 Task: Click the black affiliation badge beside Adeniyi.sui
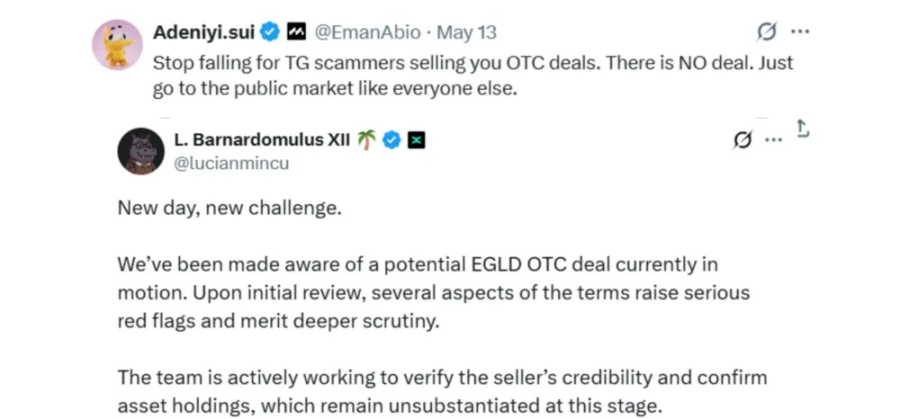(x=296, y=33)
